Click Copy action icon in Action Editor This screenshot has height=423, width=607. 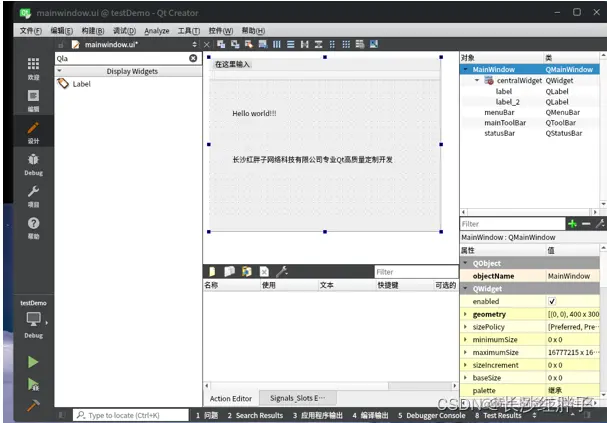coord(230,272)
